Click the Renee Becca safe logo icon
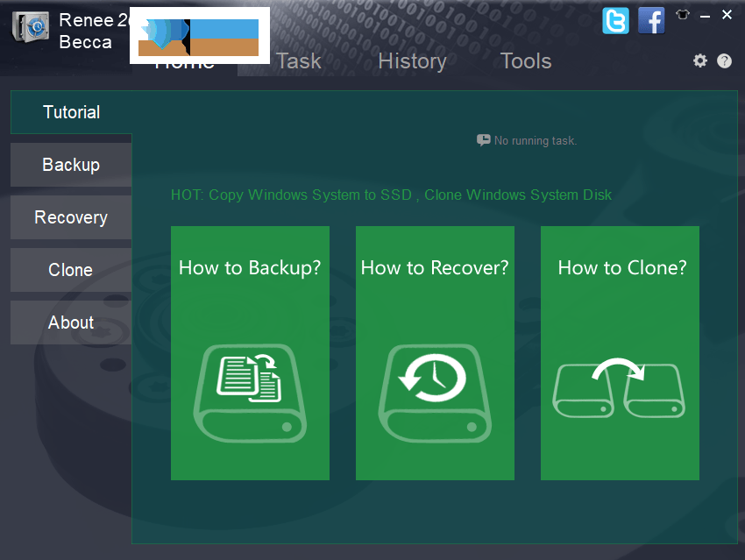 (31, 27)
